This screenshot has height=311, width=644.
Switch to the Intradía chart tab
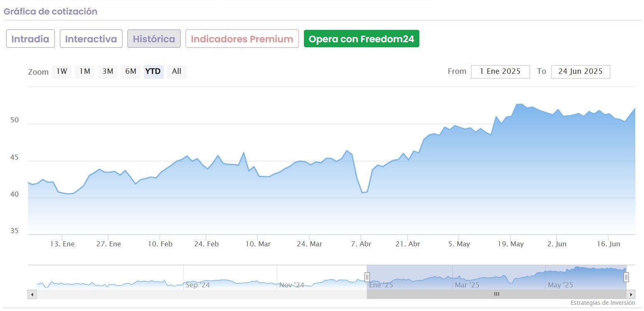tap(30, 39)
